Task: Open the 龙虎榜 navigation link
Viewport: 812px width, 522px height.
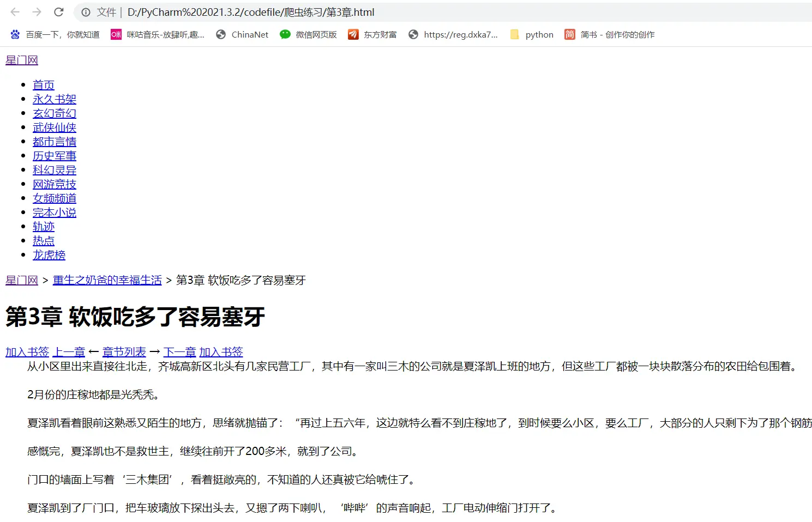Action: [x=49, y=255]
